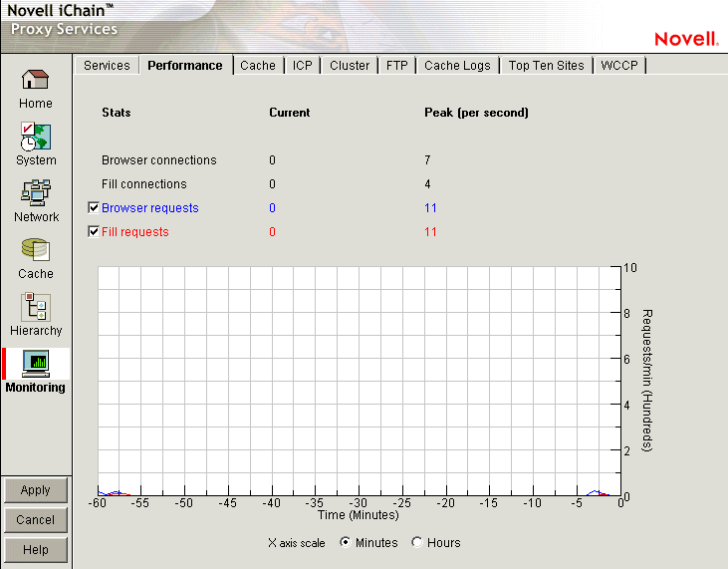The width and height of the screenshot is (728, 569).
Task: Click Browser requests peak value 11
Action: tap(430, 207)
